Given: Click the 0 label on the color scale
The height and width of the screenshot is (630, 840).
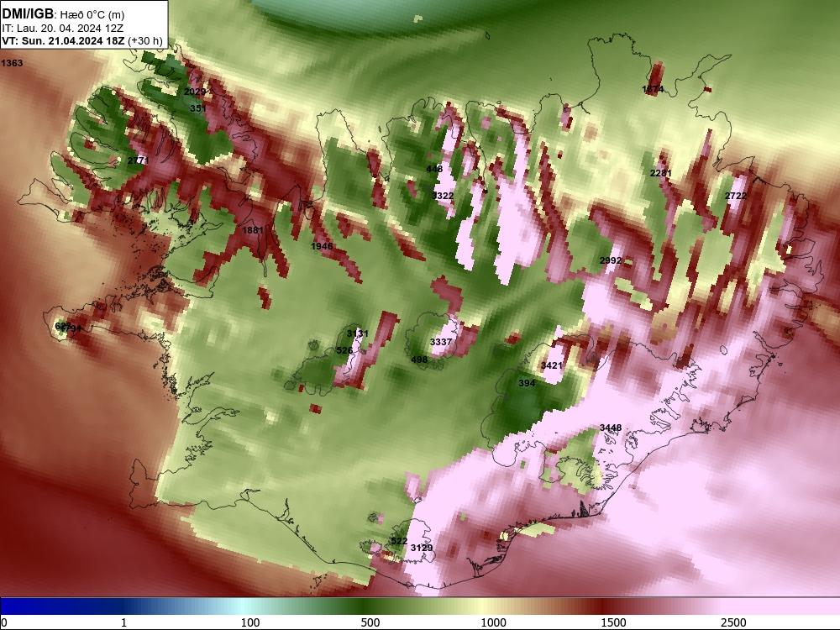Looking at the screenshot, I should (3, 622).
